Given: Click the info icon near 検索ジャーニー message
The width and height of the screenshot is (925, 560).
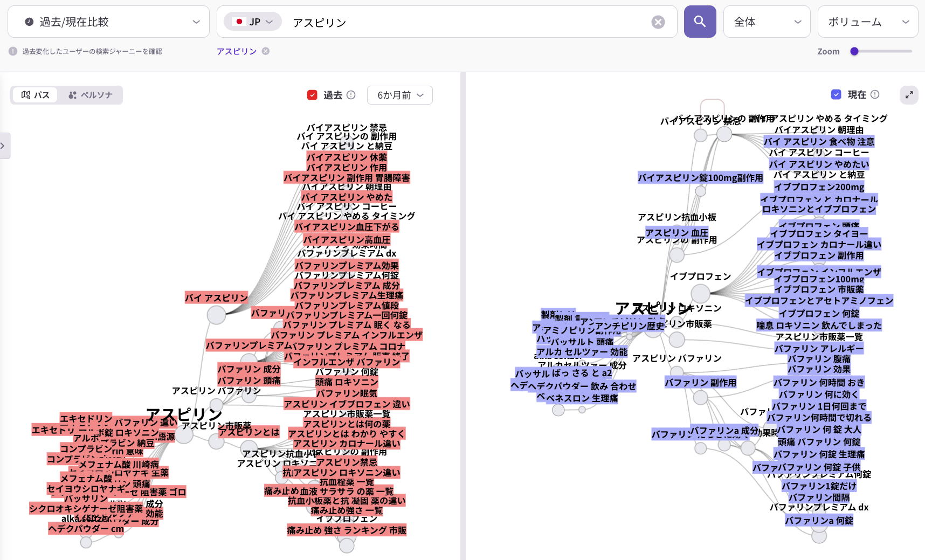Looking at the screenshot, I should (x=11, y=51).
